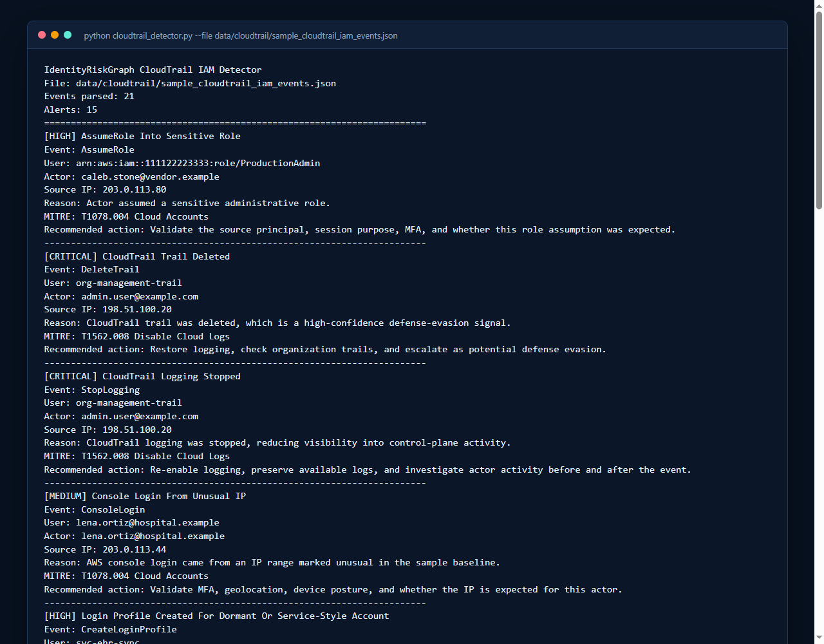Click 'Actor: admin.user@example.com' under DeleteTrail
This screenshot has width=824, height=644.
(121, 296)
